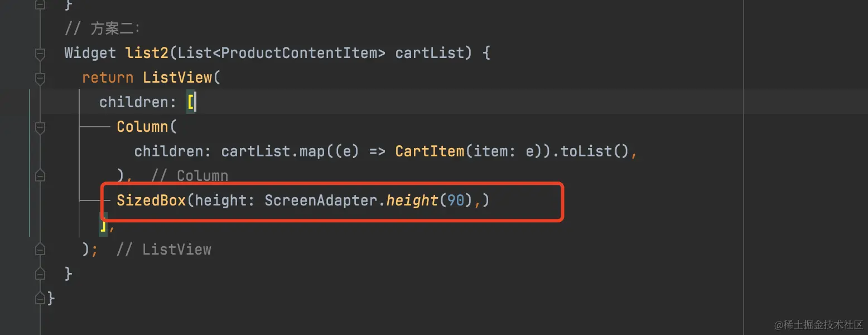Collapse the fold marker beside the Column( line
Screen dimensions: 868x335
coord(40,128)
